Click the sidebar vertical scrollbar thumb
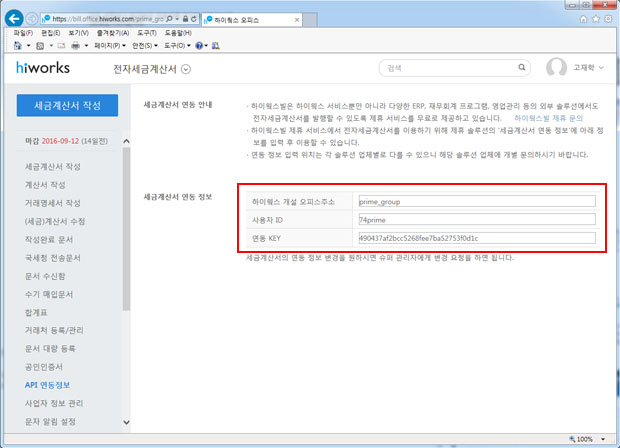The image size is (620, 448). click(x=126, y=229)
